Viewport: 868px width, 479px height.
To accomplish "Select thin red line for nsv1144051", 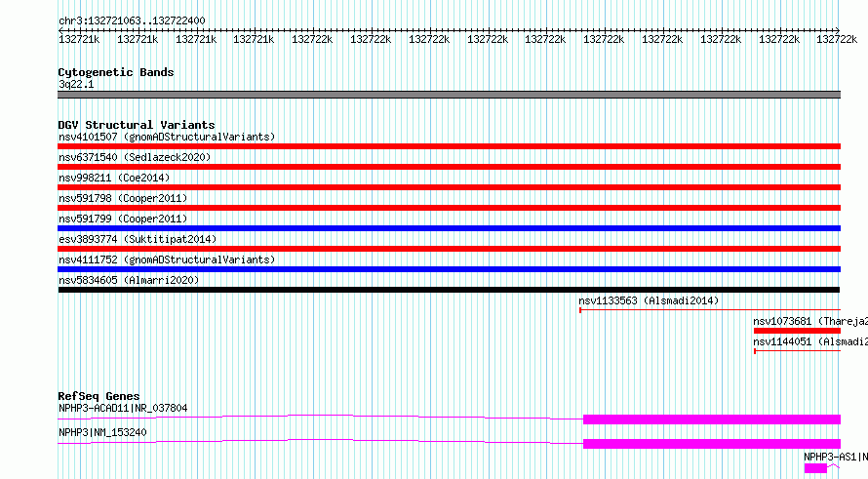I will [797, 351].
